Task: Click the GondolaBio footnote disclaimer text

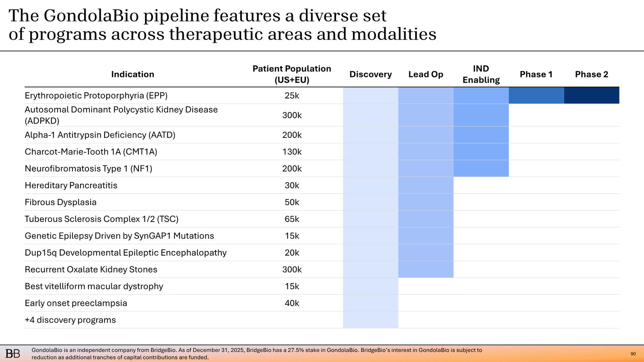Action: 257,354
